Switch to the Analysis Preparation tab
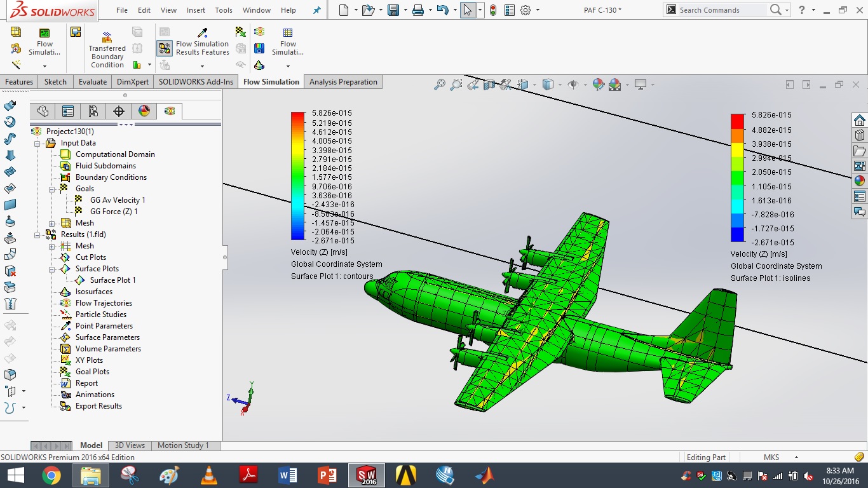Screen dimensions: 868x488 click(x=343, y=82)
